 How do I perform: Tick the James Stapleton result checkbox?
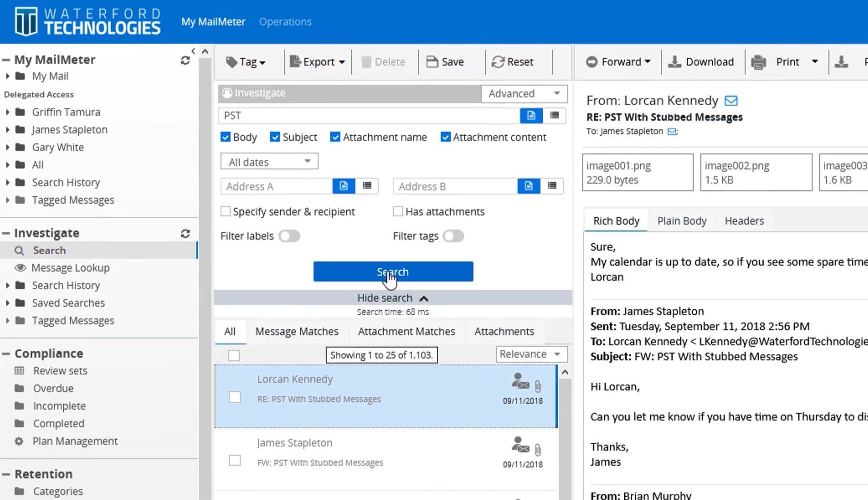[x=235, y=460]
